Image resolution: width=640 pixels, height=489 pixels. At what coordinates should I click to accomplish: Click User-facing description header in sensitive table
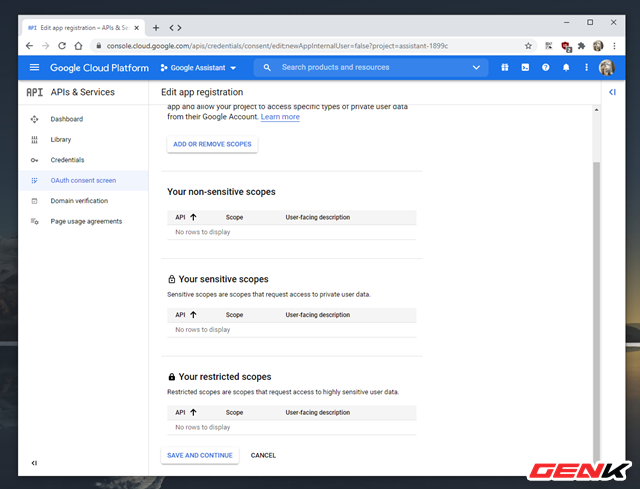click(x=318, y=315)
